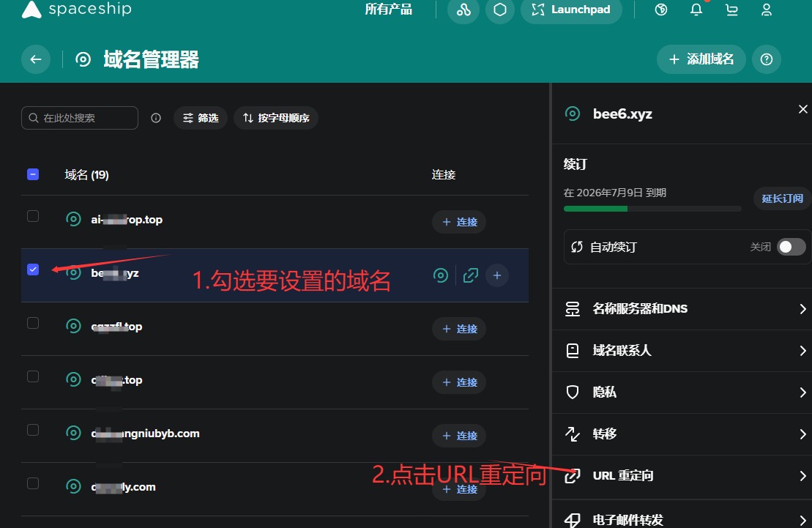Viewport: 812px width, 528px height.
Task: Open the user account icon
Action: (767, 10)
